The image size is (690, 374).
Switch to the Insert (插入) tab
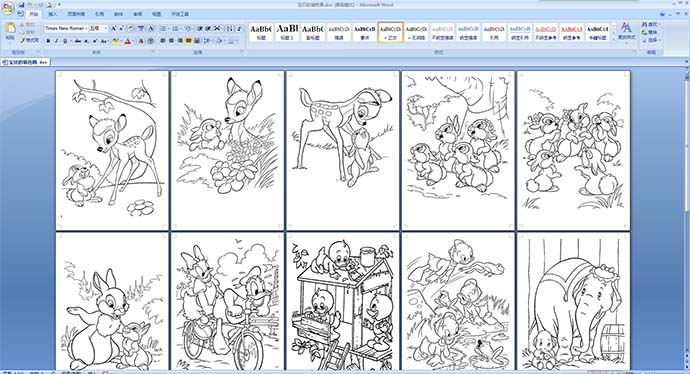[x=53, y=14]
